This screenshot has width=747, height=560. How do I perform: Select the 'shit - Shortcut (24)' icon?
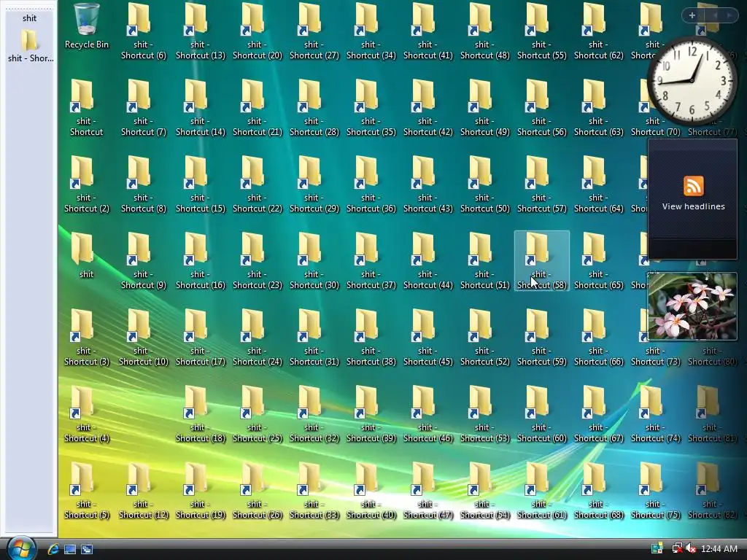pos(258,338)
